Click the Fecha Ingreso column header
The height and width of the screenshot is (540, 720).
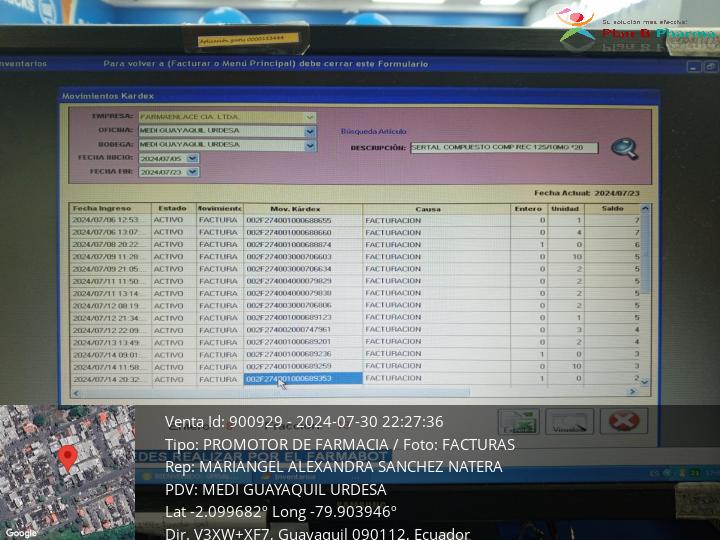tap(110, 208)
